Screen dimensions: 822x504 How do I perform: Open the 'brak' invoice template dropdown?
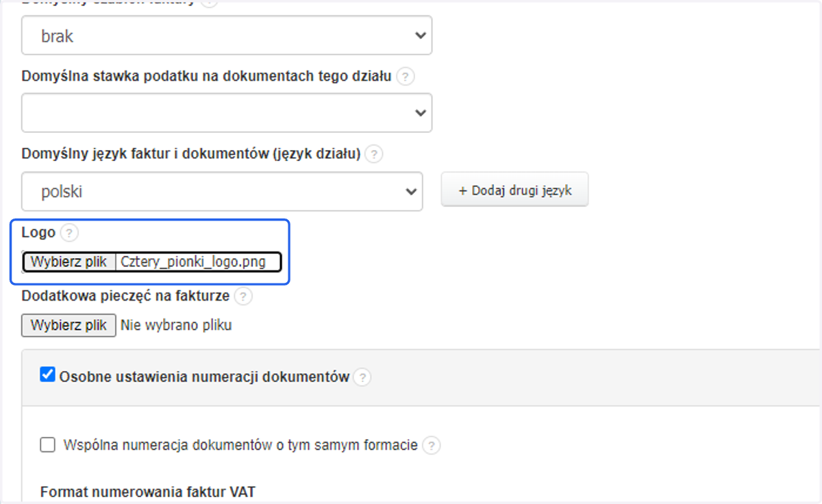(x=226, y=36)
